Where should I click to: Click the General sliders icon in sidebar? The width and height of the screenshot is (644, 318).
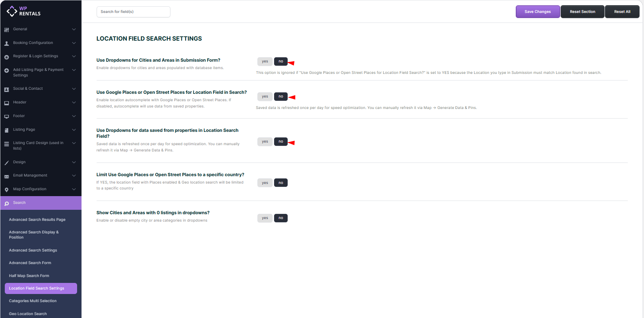click(x=7, y=30)
